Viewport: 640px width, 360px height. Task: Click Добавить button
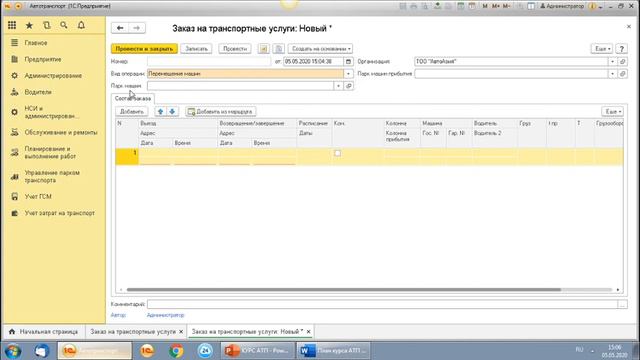[x=132, y=111]
